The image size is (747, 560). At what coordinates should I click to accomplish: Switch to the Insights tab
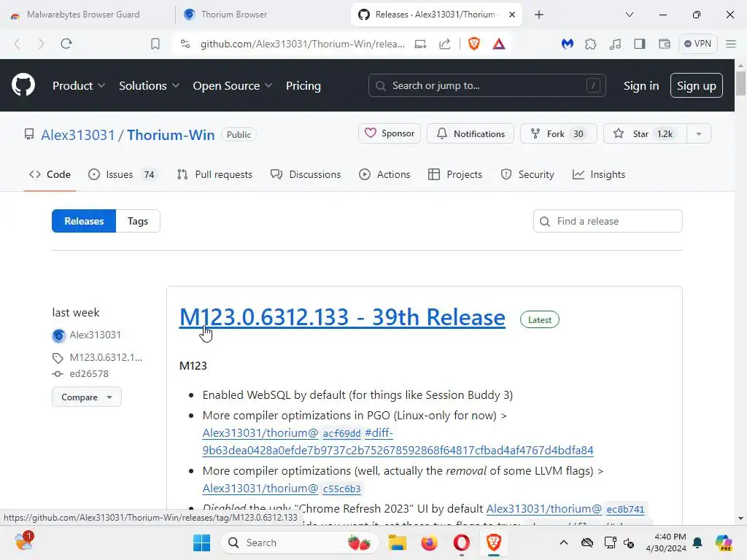[x=599, y=174]
